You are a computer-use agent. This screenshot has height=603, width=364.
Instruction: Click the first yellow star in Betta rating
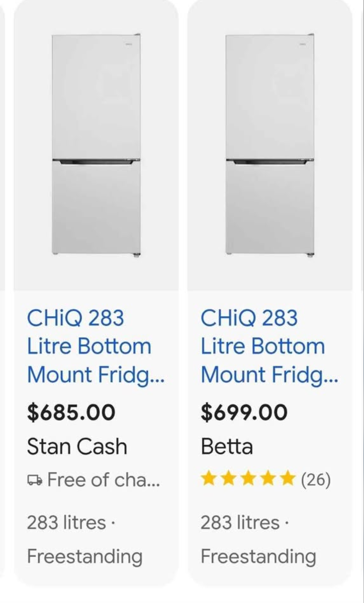pyautogui.click(x=209, y=479)
